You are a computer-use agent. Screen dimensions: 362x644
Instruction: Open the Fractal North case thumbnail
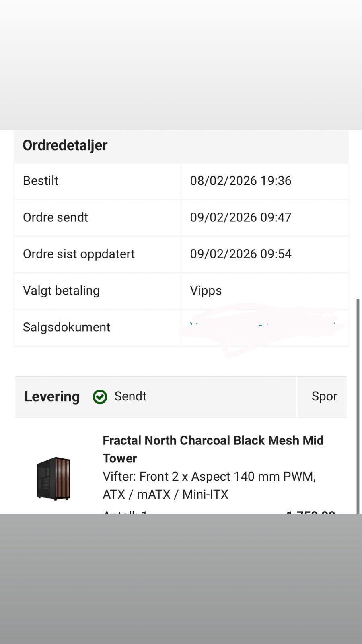coord(53,478)
